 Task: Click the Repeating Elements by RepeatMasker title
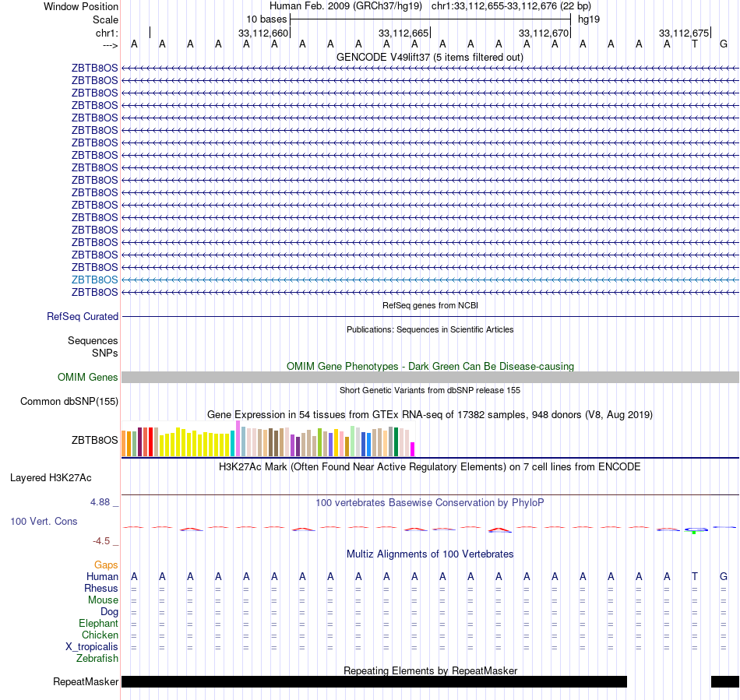(430, 670)
